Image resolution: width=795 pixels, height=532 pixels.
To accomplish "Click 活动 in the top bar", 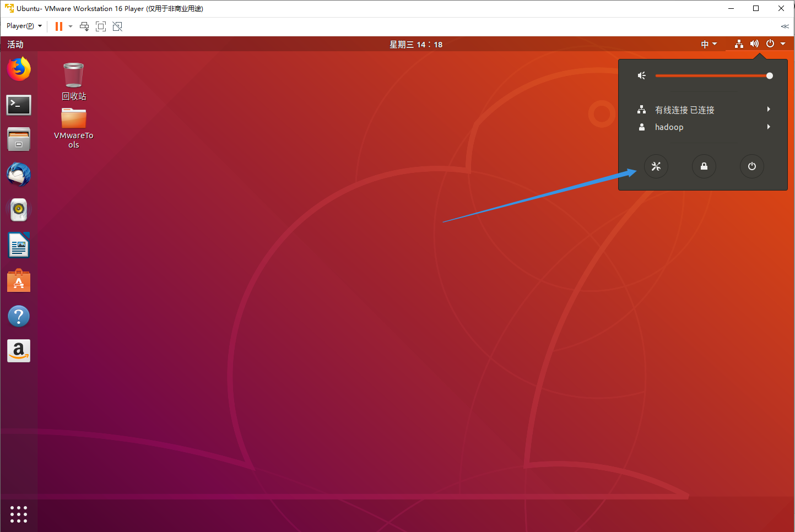I will pyautogui.click(x=14, y=44).
